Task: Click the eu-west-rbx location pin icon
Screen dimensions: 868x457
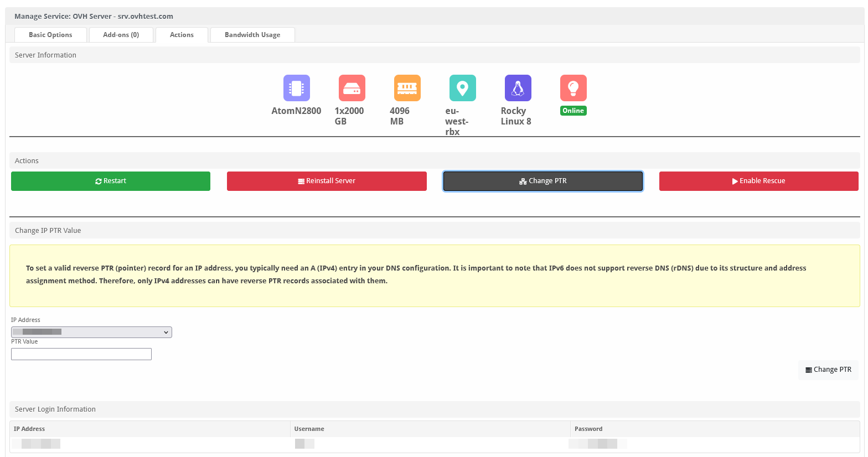Action: (x=463, y=88)
